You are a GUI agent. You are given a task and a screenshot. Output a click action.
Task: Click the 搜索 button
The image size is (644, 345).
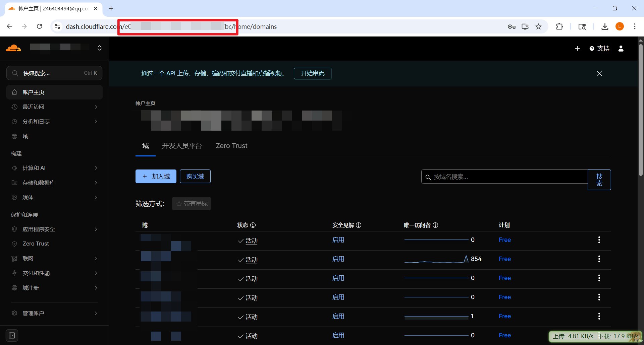click(x=599, y=180)
